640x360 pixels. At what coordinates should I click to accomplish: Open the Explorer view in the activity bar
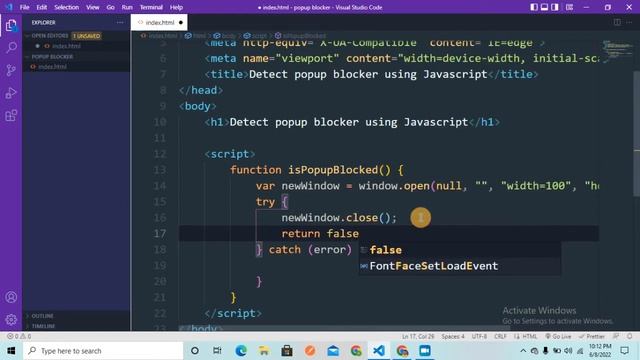click(11, 25)
